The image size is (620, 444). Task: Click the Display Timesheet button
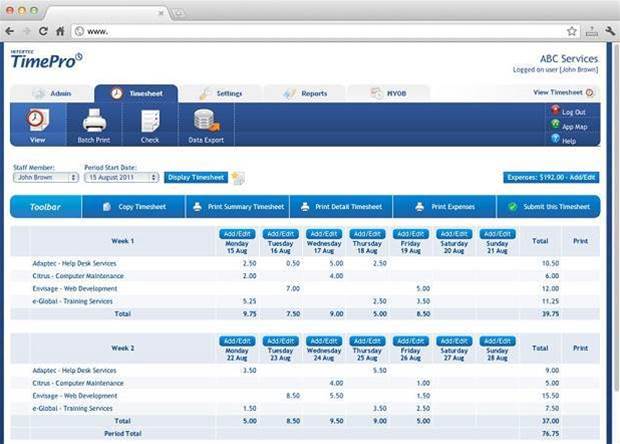[196, 178]
